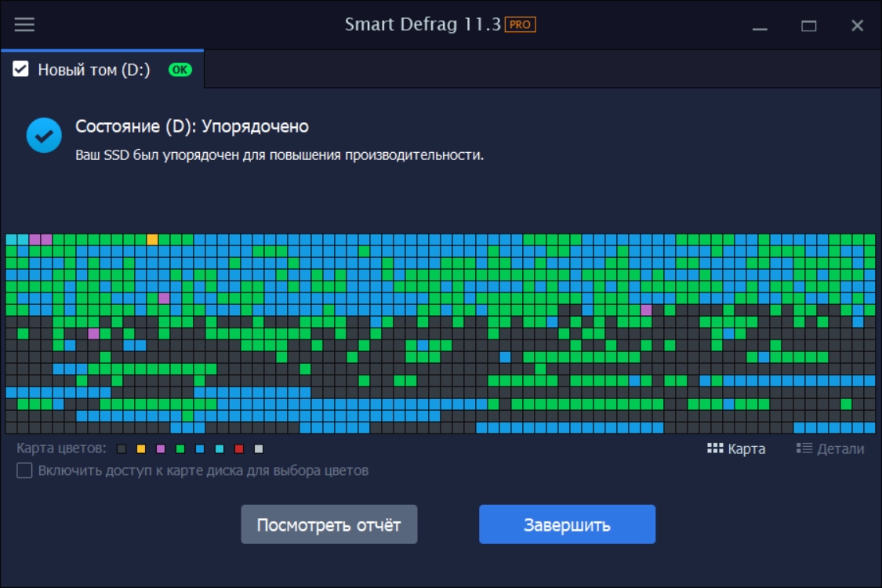This screenshot has width=882, height=588.
Task: Click the Map grid icon
Action: coord(715,448)
